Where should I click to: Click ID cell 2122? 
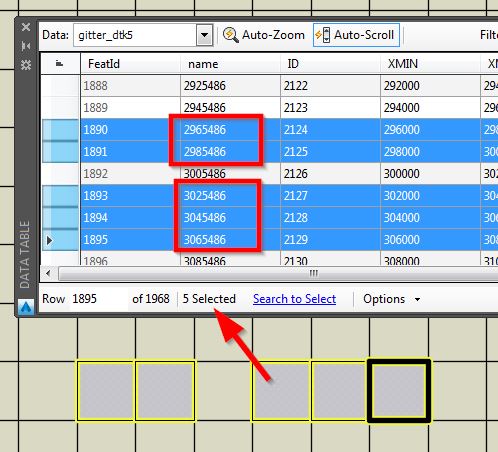(330, 86)
